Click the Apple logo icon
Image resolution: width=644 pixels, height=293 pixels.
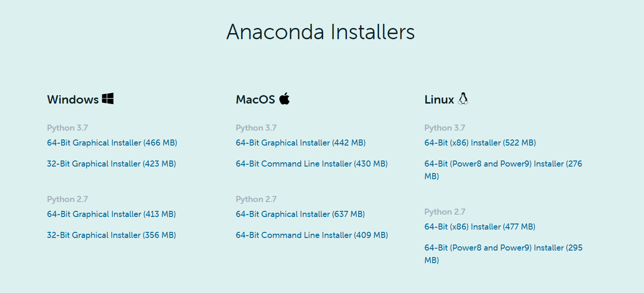pos(284,98)
